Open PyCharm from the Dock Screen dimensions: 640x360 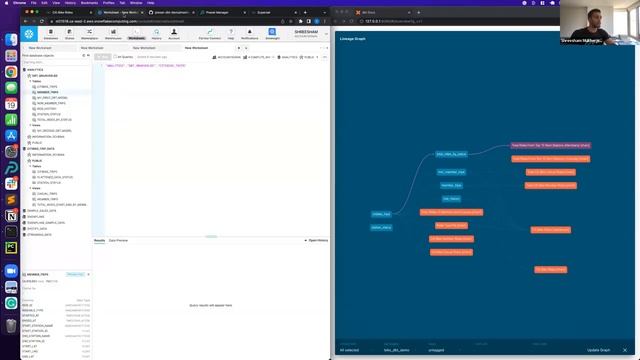click(11, 248)
